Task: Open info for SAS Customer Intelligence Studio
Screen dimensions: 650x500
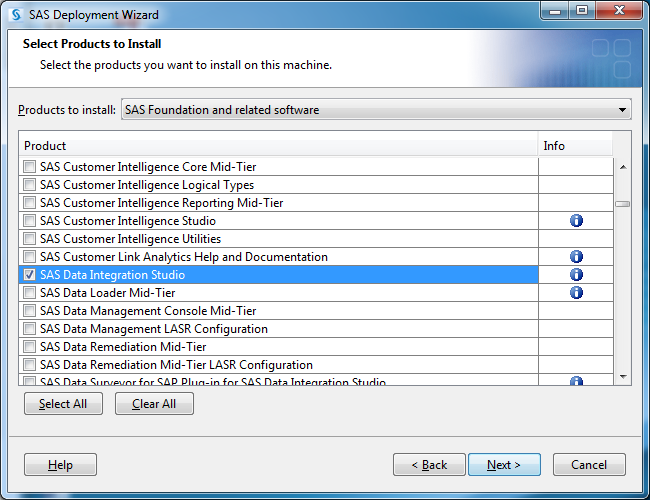Action: (x=576, y=221)
